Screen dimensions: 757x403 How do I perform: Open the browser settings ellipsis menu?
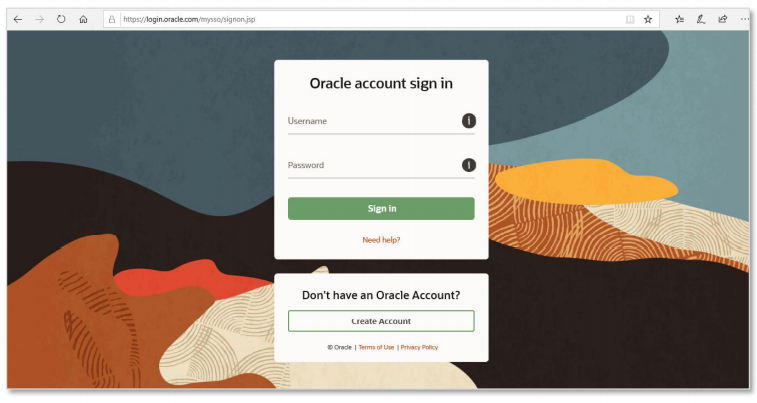click(744, 19)
